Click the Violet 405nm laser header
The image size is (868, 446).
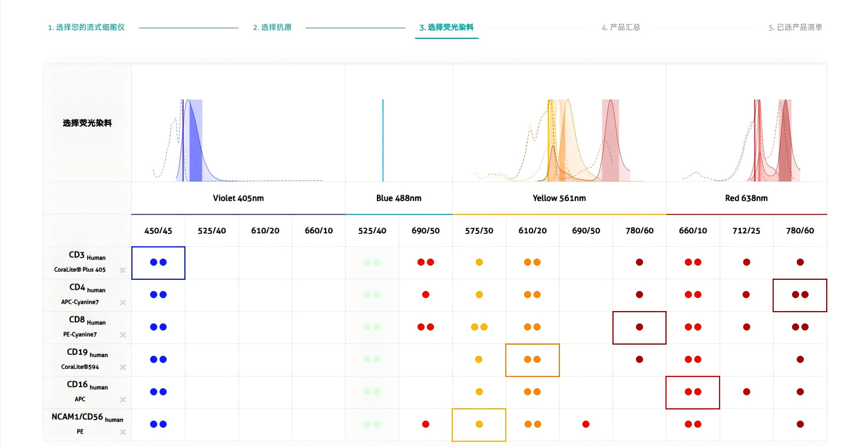(x=238, y=199)
